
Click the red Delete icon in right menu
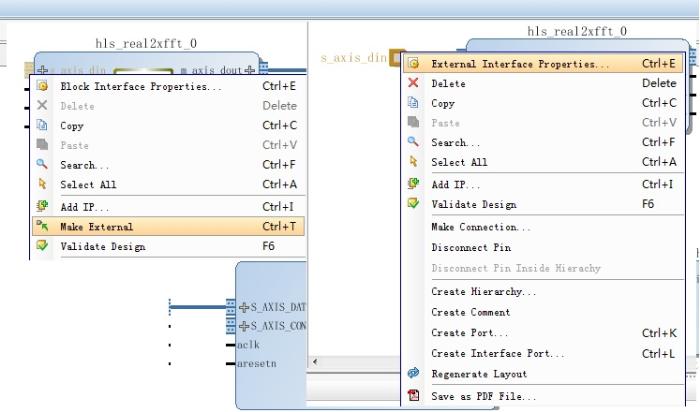413,84
